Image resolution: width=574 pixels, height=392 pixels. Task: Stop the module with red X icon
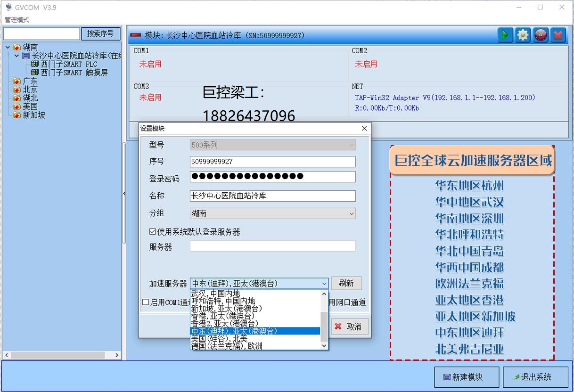558,34
